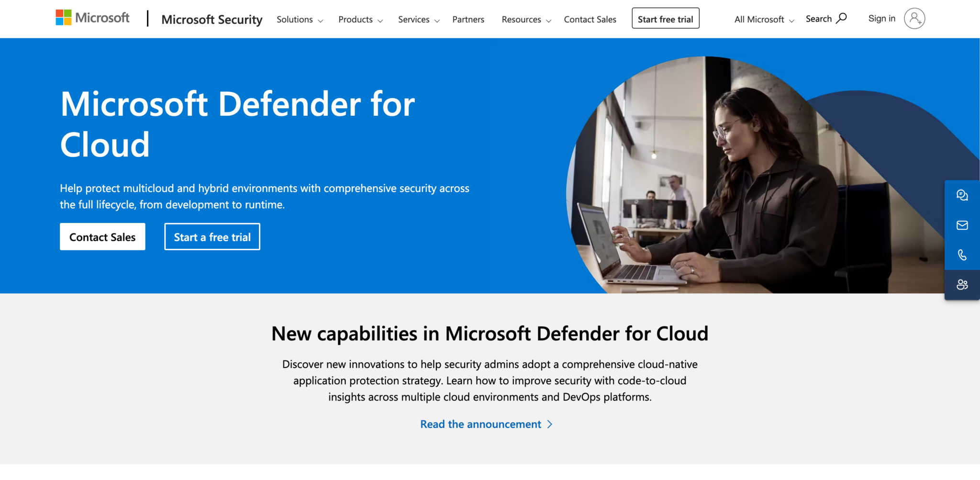980x480 pixels.
Task: Click the Start free trial button in header
Action: tap(665, 18)
